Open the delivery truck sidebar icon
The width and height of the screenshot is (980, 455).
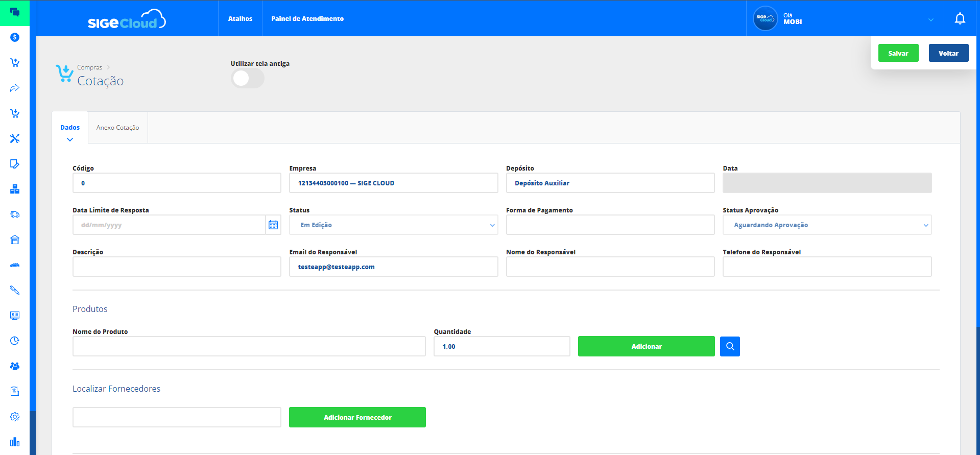15,214
